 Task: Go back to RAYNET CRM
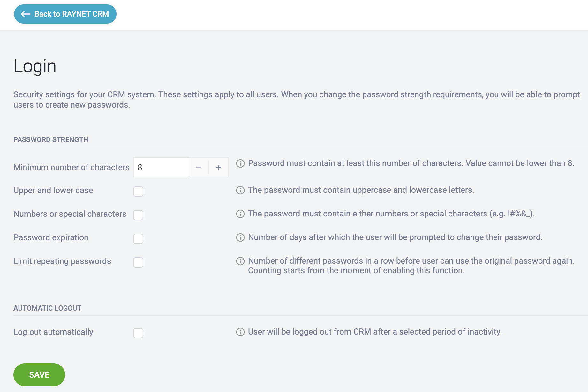click(x=65, y=14)
